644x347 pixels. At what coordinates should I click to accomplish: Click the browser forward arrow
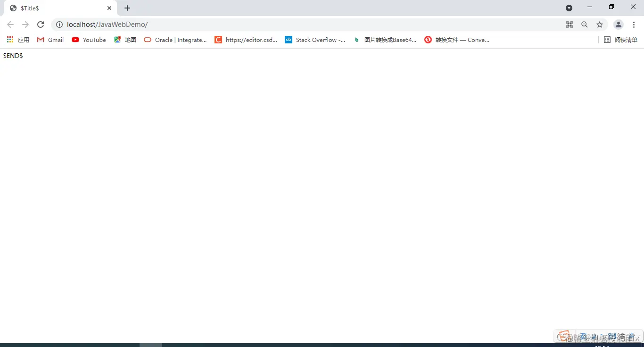coord(25,25)
